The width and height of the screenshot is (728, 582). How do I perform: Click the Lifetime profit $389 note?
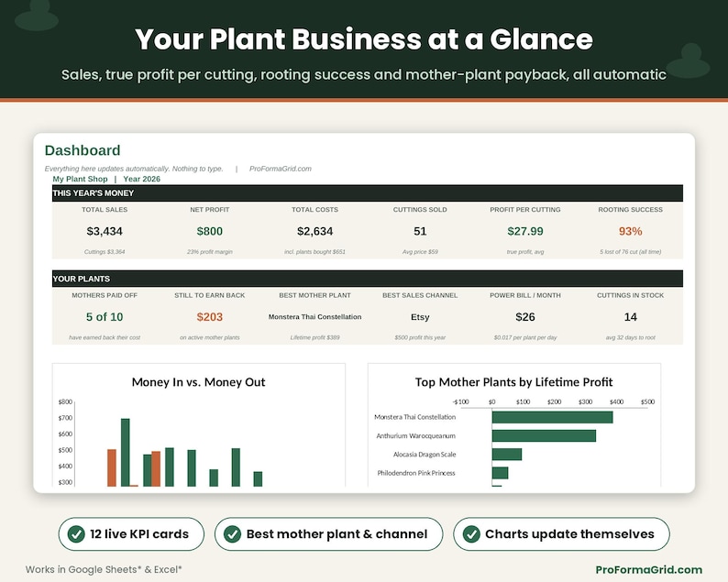tap(314, 337)
